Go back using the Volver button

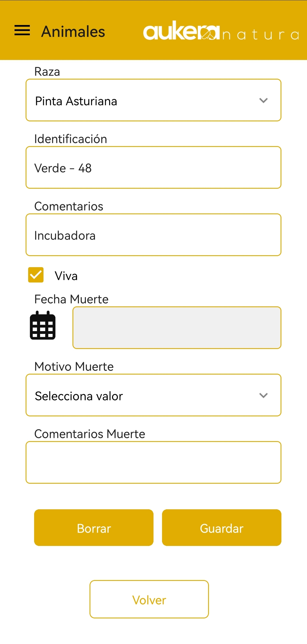pyautogui.click(x=149, y=599)
